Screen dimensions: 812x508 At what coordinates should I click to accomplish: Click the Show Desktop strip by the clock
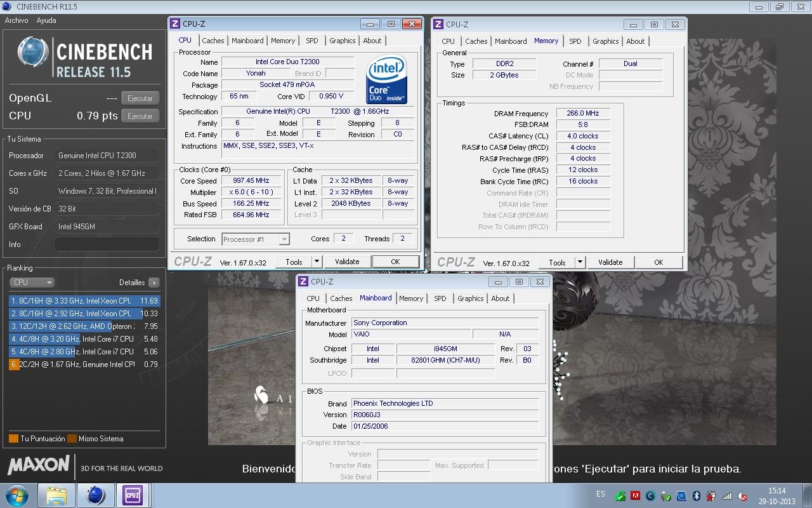(x=807, y=495)
